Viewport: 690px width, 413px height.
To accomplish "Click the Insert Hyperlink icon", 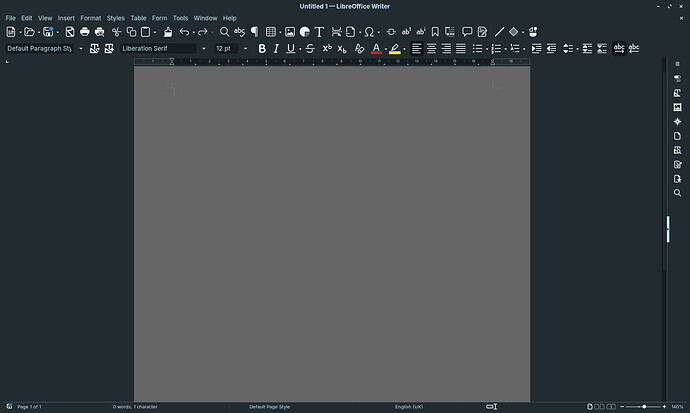I will [391, 32].
